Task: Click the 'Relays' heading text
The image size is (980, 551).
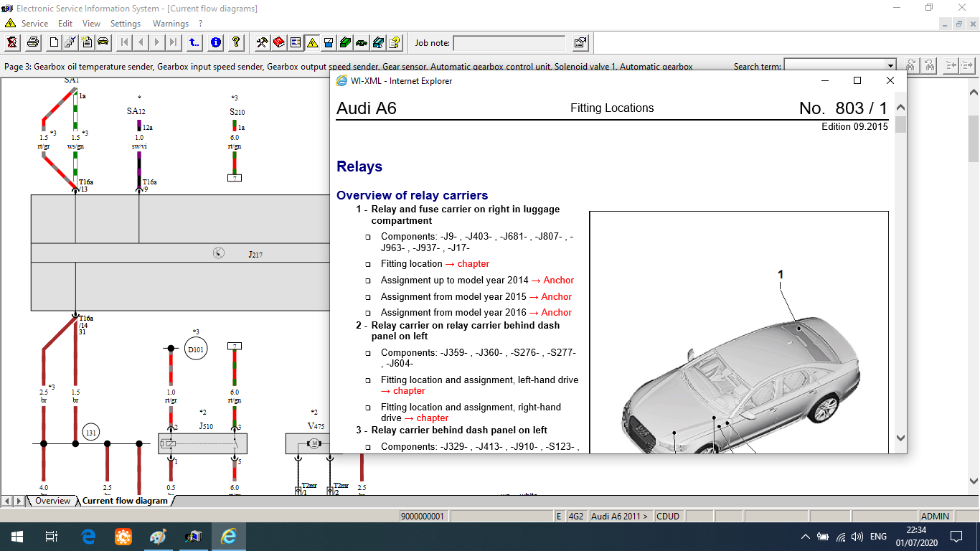Action: tap(359, 166)
